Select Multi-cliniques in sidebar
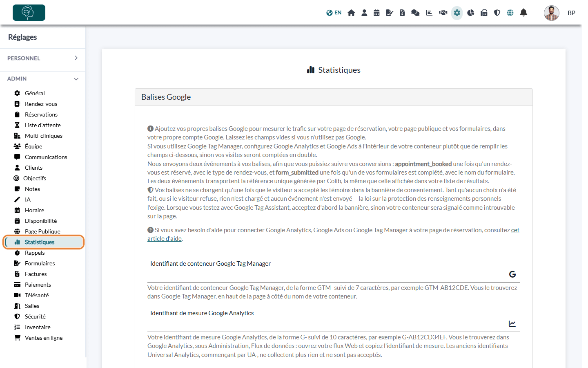Screen dimensions: 588x368 (x=43, y=136)
